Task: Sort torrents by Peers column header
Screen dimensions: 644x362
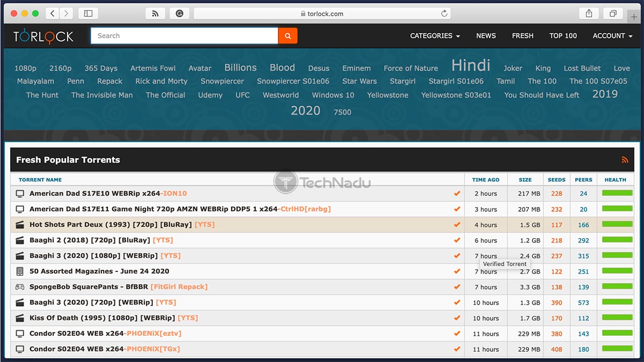Action: coord(583,180)
